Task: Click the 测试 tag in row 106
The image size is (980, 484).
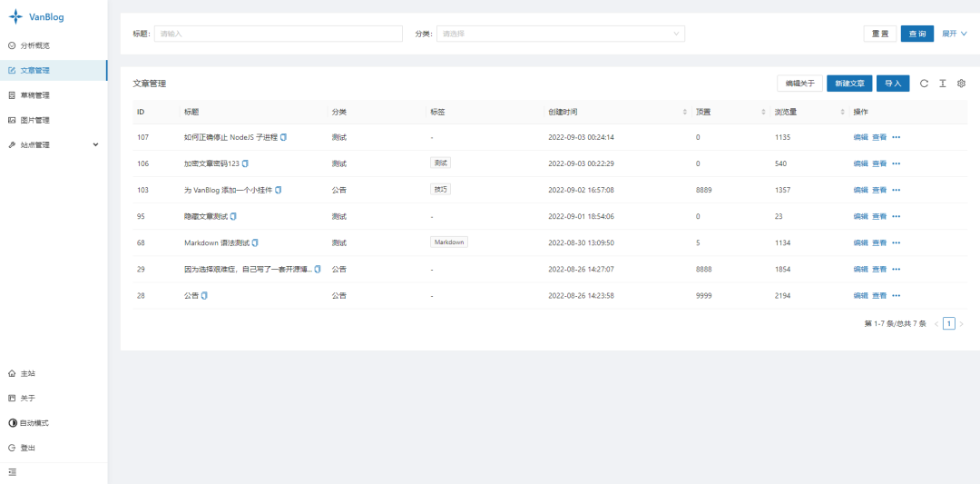Action: [x=441, y=163]
